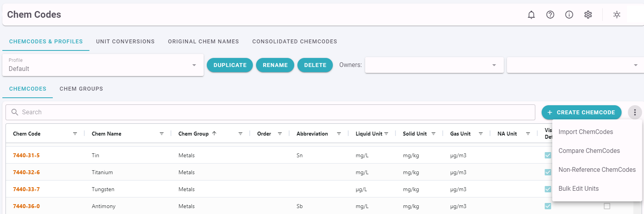The image size is (644, 214).
Task: Open the Abbreviation column filter icon
Action: pyautogui.click(x=339, y=134)
